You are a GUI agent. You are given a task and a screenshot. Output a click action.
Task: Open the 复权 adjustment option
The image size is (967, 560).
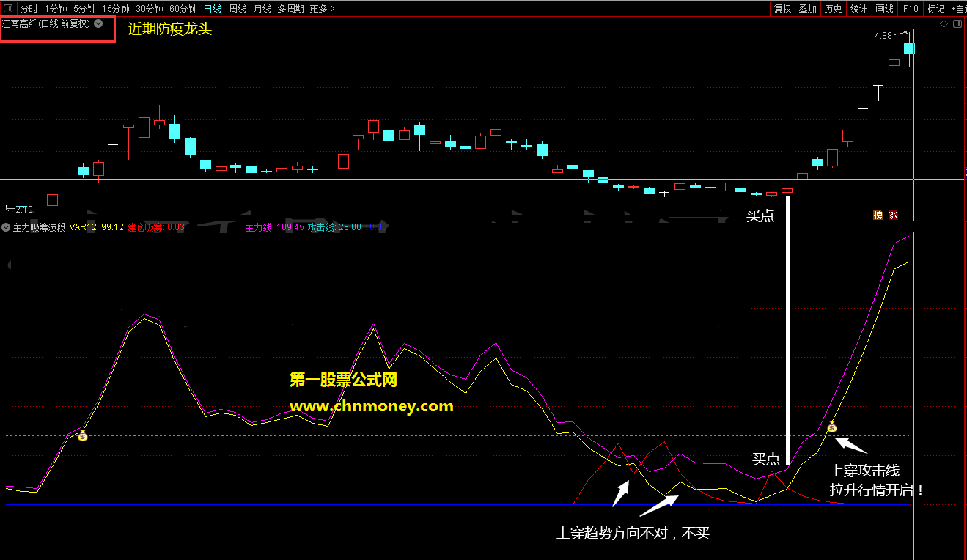tap(783, 9)
